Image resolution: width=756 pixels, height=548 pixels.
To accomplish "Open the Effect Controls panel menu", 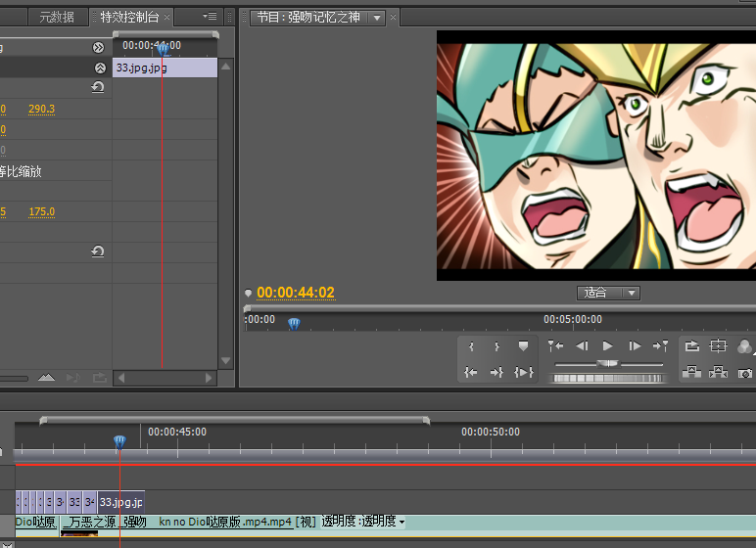I will click(211, 17).
